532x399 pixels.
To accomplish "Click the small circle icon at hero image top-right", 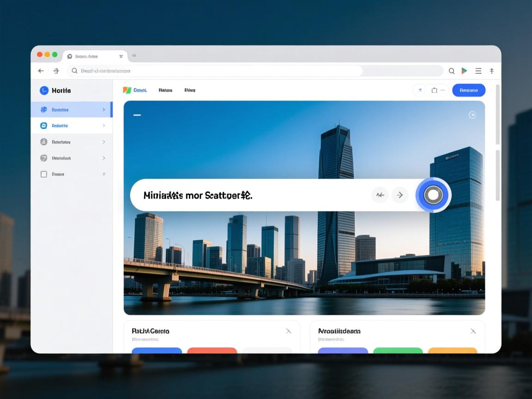I will (x=472, y=115).
